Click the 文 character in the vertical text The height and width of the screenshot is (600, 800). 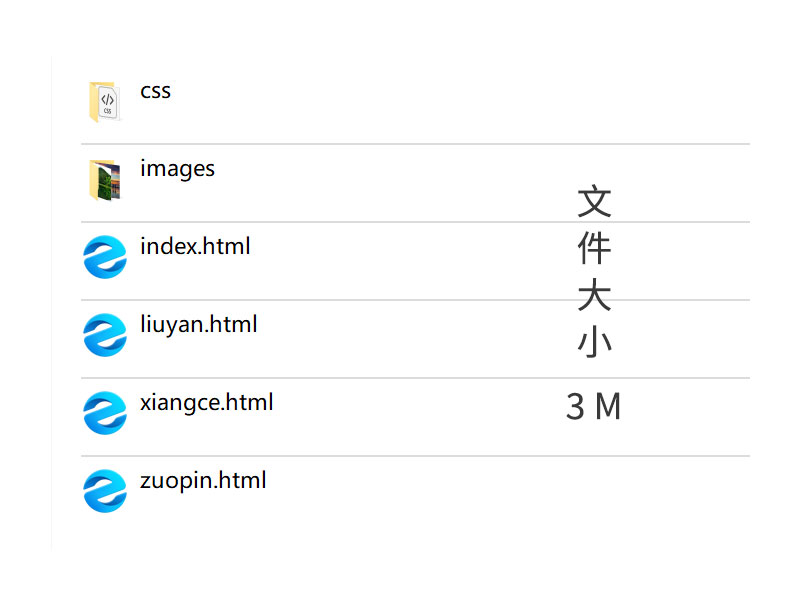pyautogui.click(x=594, y=202)
